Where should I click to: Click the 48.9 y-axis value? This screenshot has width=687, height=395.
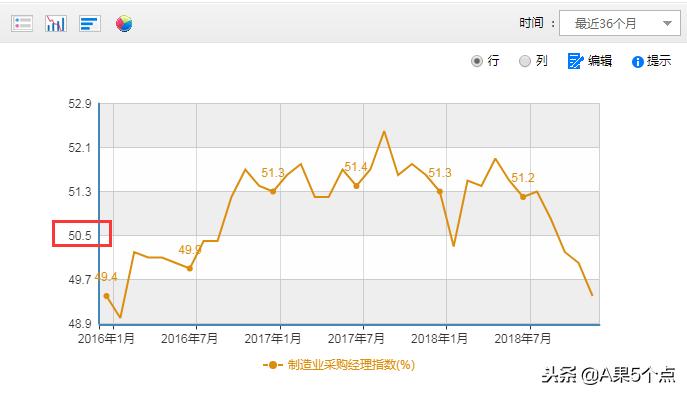pos(80,324)
